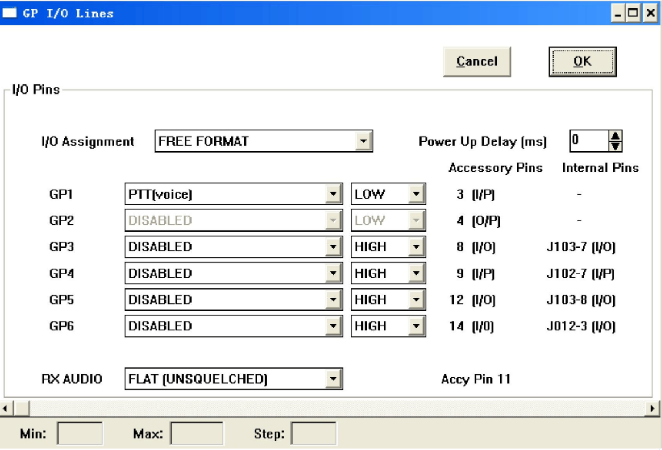Image resolution: width=662 pixels, height=450 pixels.
Task: Click the OK button
Action: click(580, 62)
